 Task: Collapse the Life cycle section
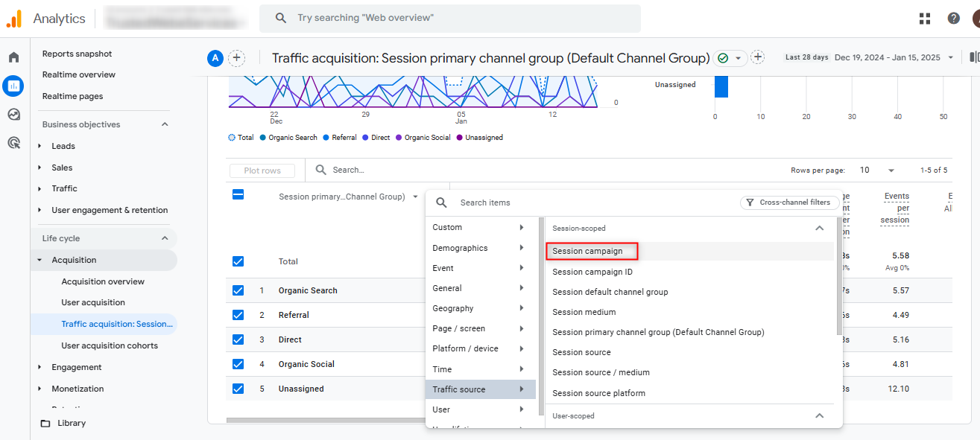click(x=165, y=238)
